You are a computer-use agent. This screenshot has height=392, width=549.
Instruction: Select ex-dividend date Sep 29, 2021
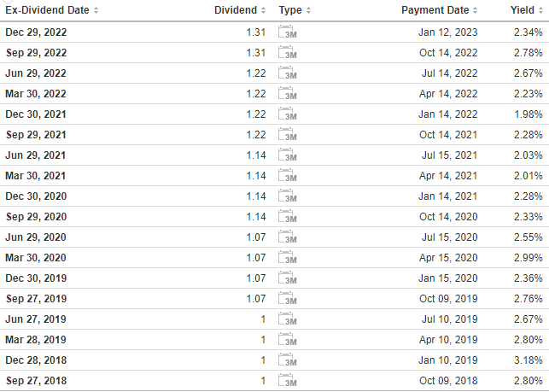(x=36, y=135)
